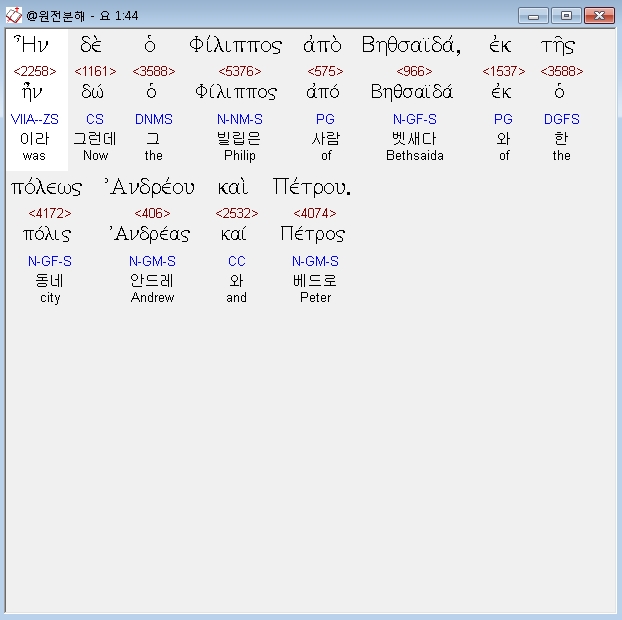Close the 원전분해 window
This screenshot has width=622, height=620.
pos(599,16)
